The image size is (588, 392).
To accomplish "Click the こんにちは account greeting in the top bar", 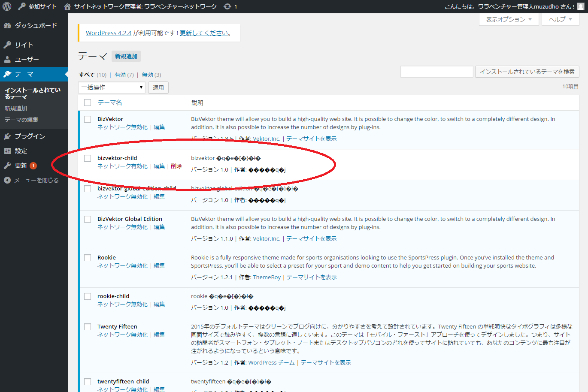I will pos(509,6).
